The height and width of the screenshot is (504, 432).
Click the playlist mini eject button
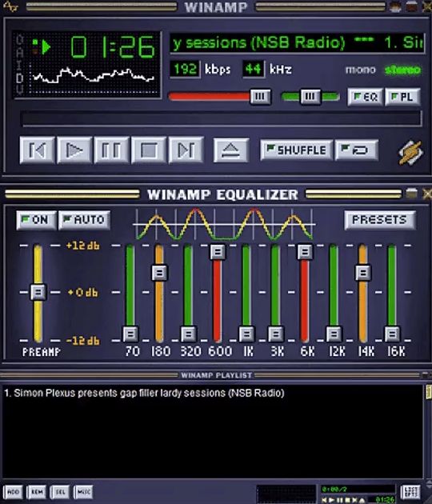click(362, 500)
